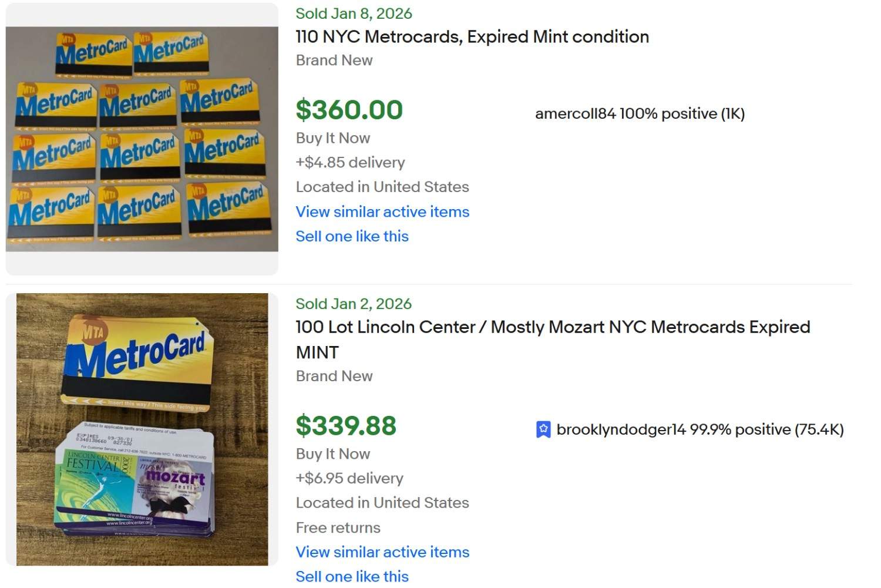This screenshot has width=881, height=588.
Task: Open the "110 NYC Metrocards, Expired Mint condition" listing
Action: 472,36
